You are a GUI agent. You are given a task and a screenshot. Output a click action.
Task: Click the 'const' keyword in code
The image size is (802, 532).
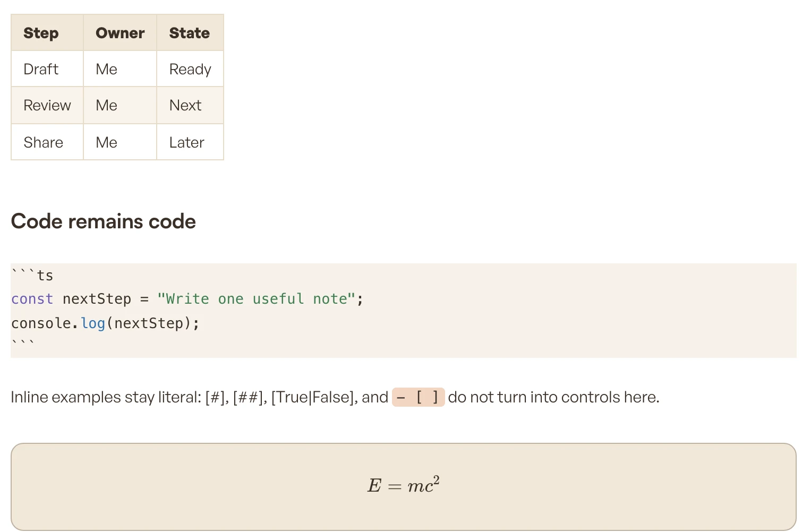(32, 299)
